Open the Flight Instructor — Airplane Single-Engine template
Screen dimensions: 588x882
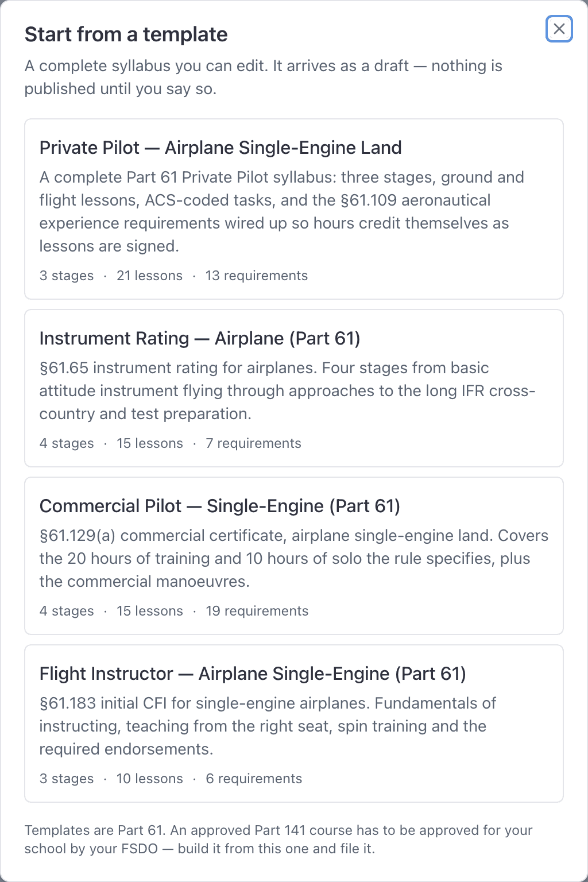tap(294, 724)
